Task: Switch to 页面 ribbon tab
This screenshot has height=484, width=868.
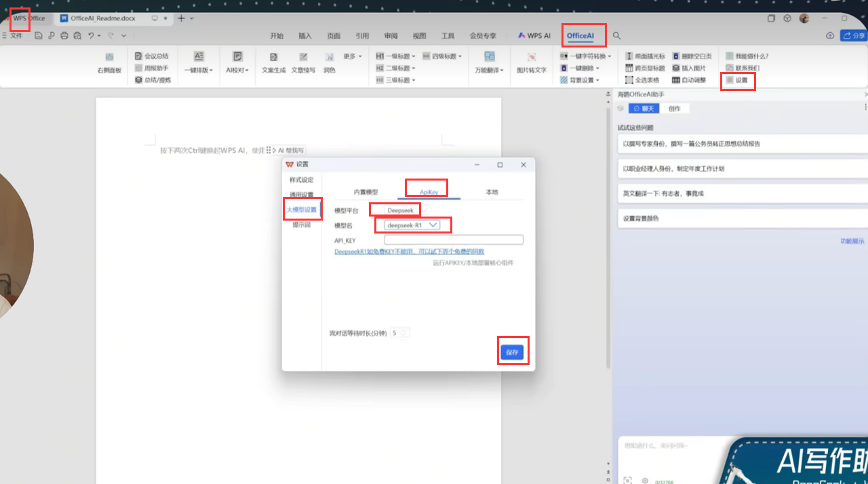Action: 334,36
